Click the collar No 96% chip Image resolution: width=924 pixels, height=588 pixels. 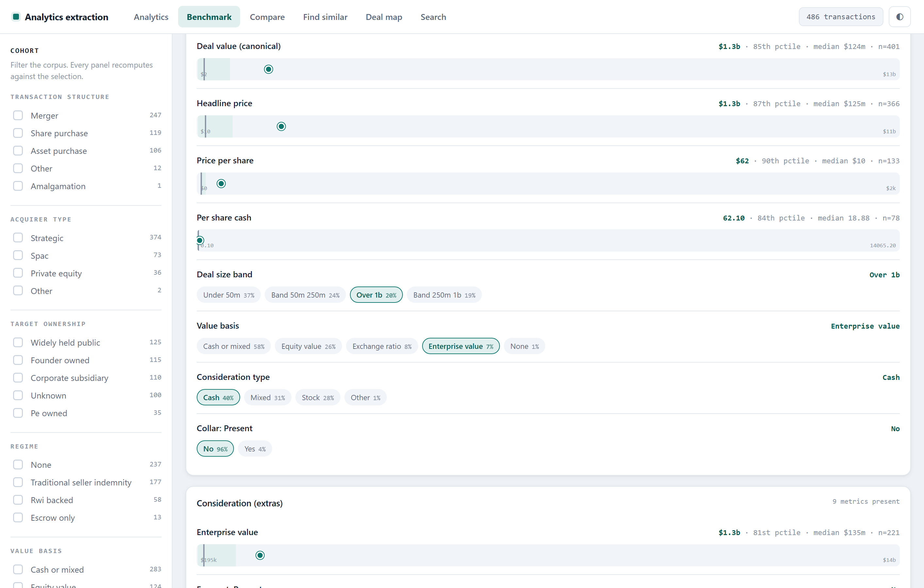(x=215, y=449)
